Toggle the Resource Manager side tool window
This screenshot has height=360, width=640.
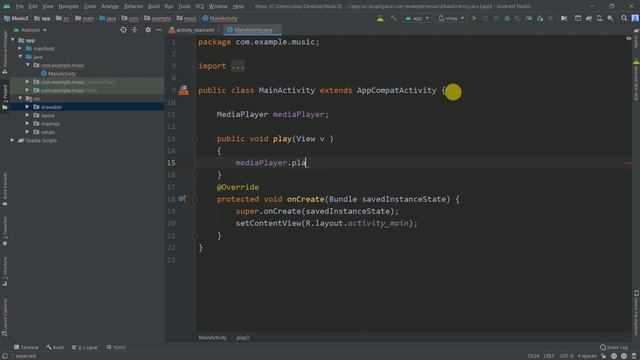tap(5, 52)
